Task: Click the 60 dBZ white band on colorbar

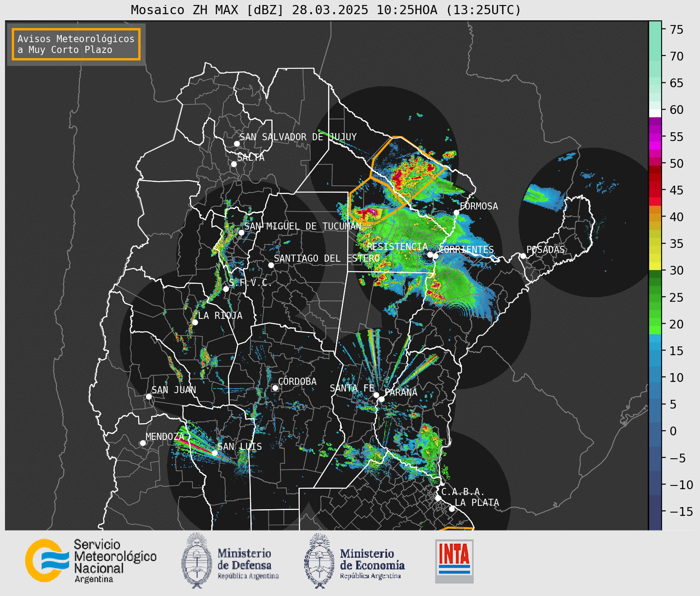Action: (655, 113)
